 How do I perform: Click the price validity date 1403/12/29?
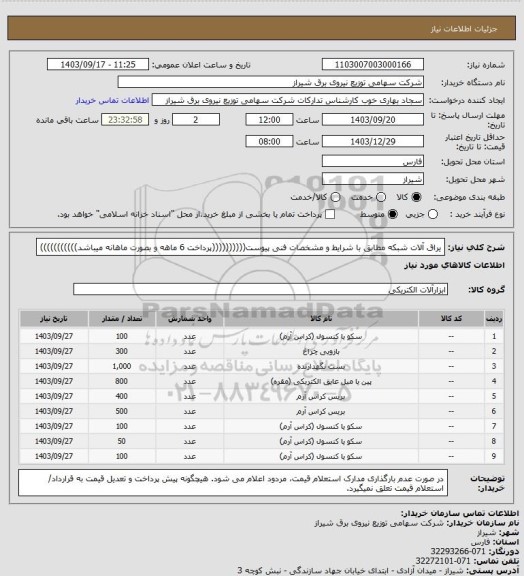[373, 141]
